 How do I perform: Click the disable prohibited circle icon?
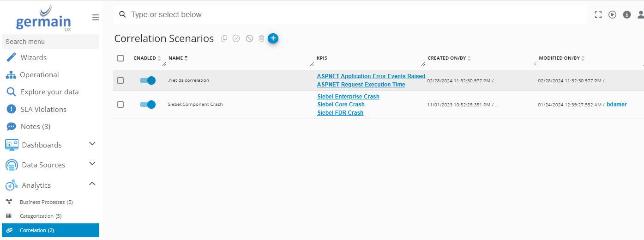249,38
